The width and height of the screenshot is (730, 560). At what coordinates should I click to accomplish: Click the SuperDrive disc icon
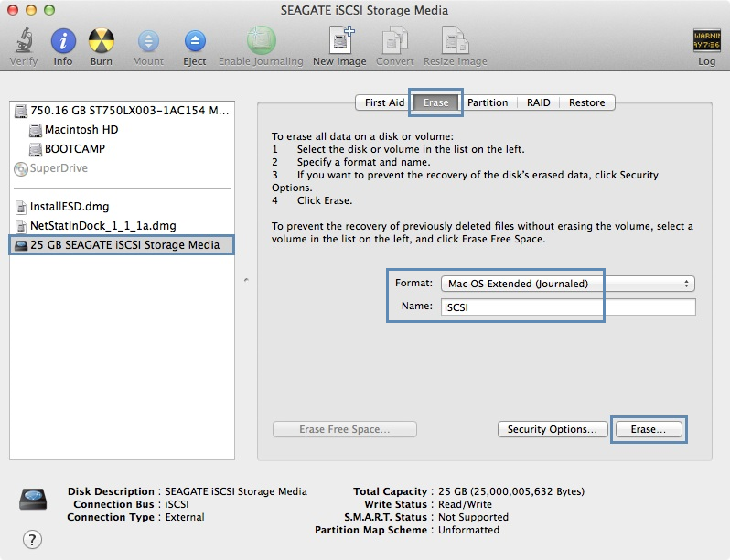tap(20, 168)
